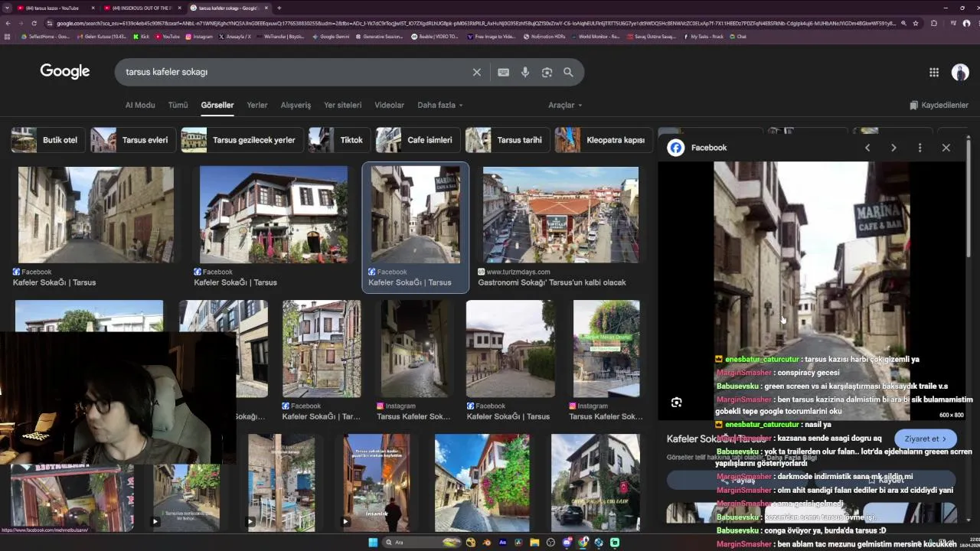The height and width of the screenshot is (551, 980).
Task: Open the Windows Start menu
Action: pos(373,543)
